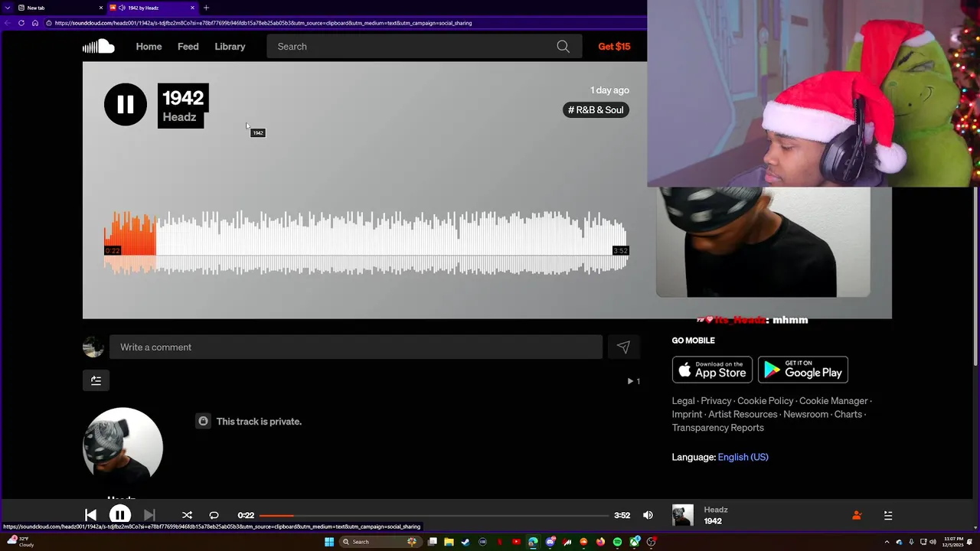Screen dimensions: 980x551
Task: Click the Get $15 offer link
Action: tap(614, 47)
